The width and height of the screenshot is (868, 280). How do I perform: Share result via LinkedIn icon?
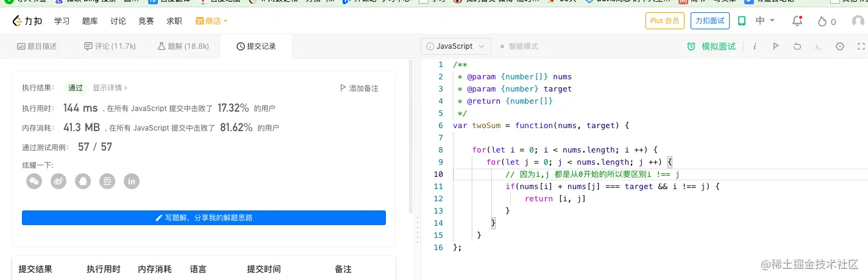pyautogui.click(x=132, y=181)
